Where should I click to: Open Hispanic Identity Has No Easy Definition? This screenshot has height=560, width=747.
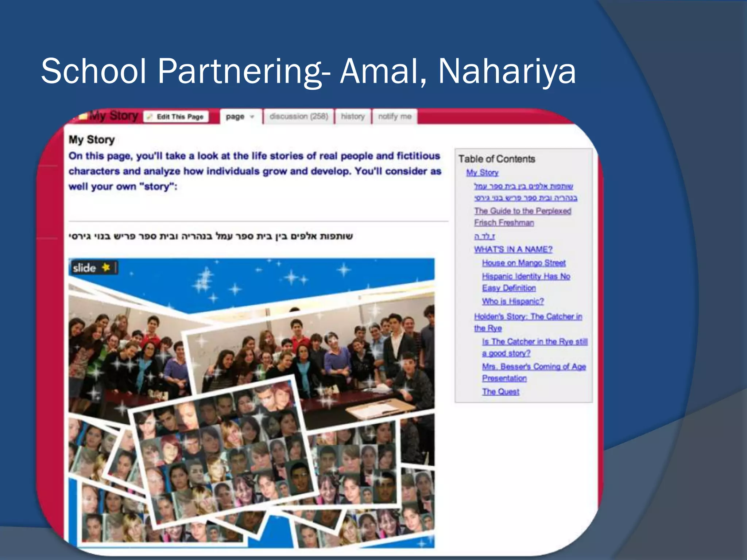coord(526,282)
